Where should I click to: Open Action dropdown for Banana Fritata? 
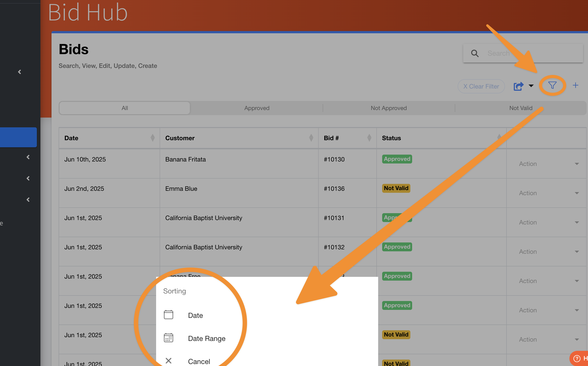coord(548,164)
